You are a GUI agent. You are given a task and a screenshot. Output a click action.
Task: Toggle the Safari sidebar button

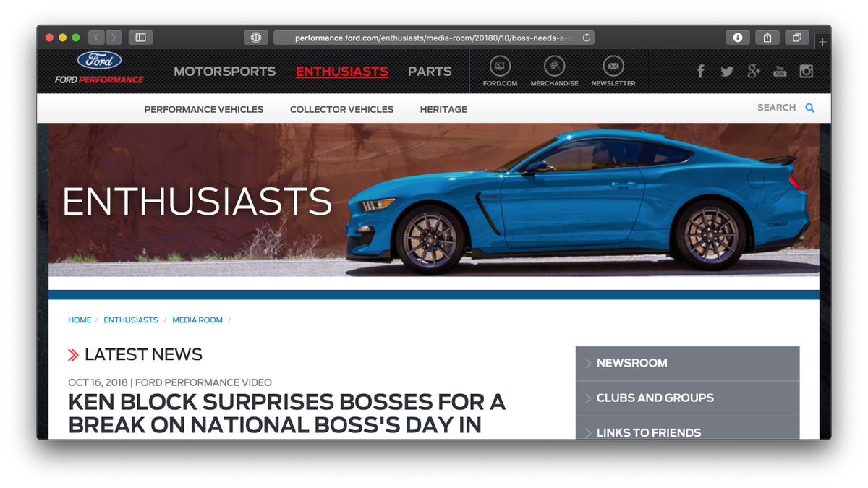[141, 38]
